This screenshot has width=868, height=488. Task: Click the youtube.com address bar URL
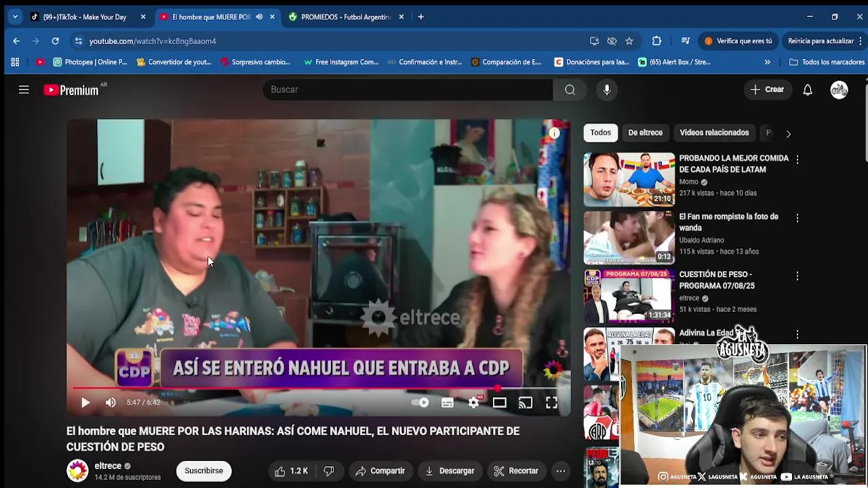click(153, 41)
